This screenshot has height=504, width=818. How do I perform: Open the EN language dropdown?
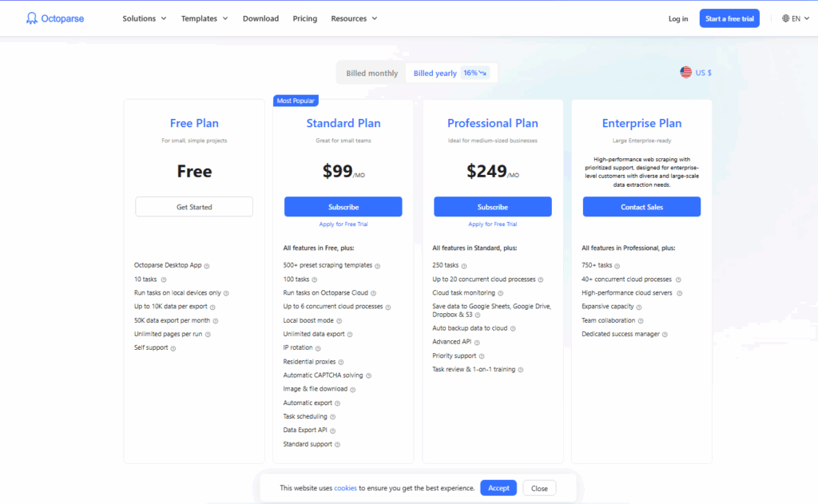point(796,18)
